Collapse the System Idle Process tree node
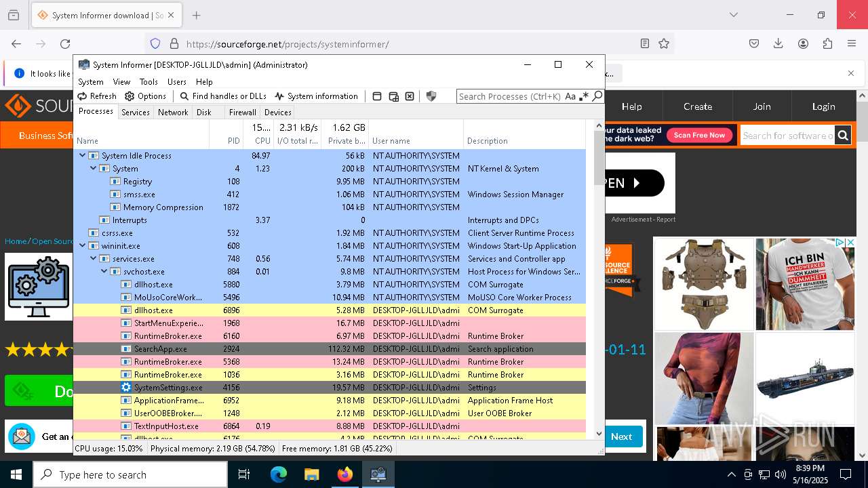 [x=82, y=155]
